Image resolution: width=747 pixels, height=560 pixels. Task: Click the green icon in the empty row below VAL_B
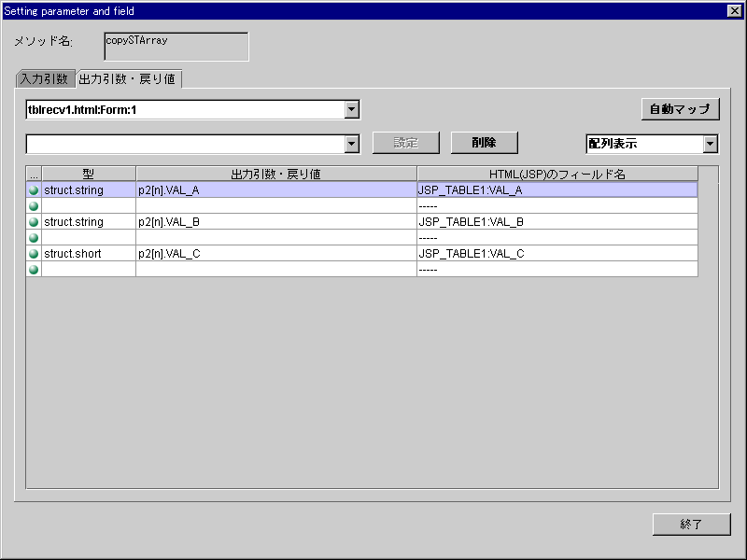click(x=34, y=238)
